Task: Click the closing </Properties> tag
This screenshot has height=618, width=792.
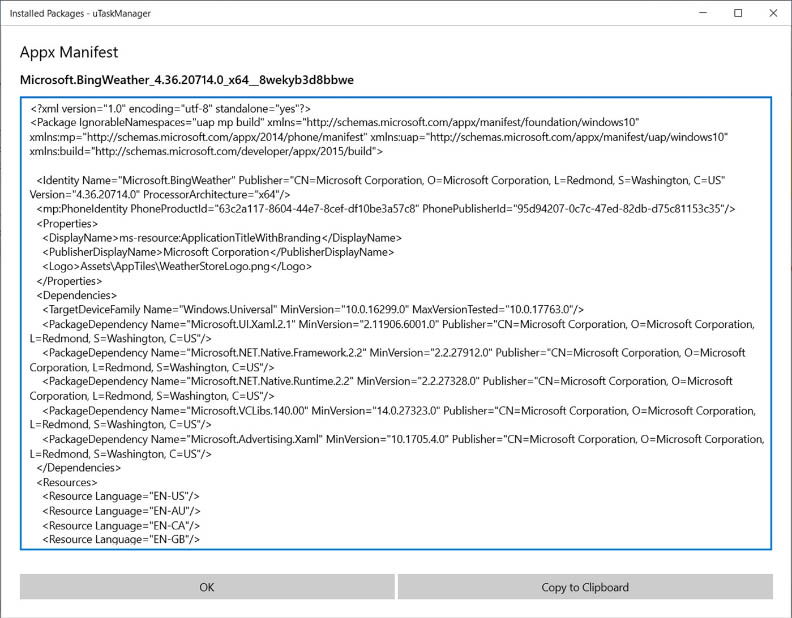Action: click(x=69, y=281)
